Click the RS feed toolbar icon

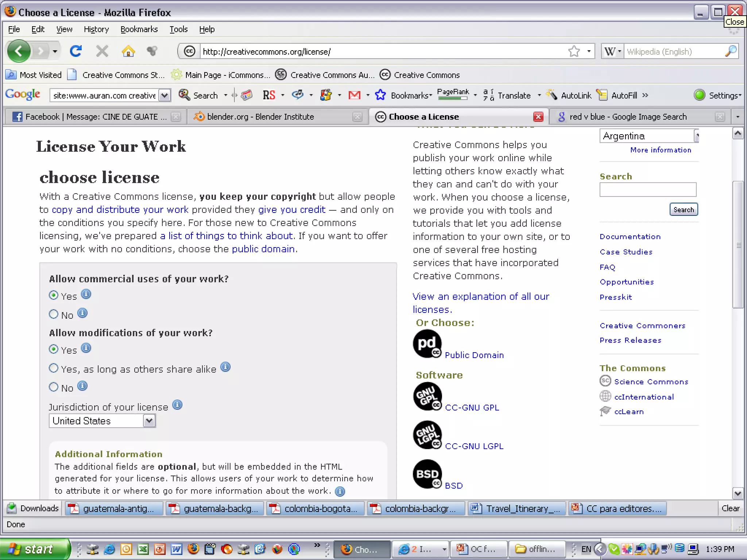[269, 95]
